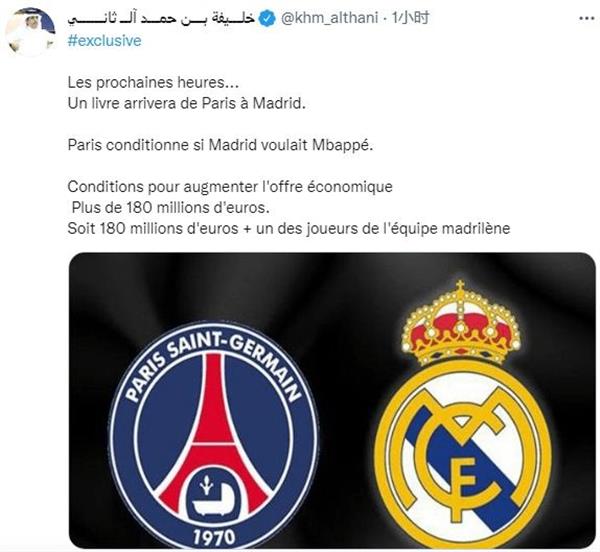Open the #exclusive hashtag
The image size is (600, 552).
pyautogui.click(x=104, y=41)
